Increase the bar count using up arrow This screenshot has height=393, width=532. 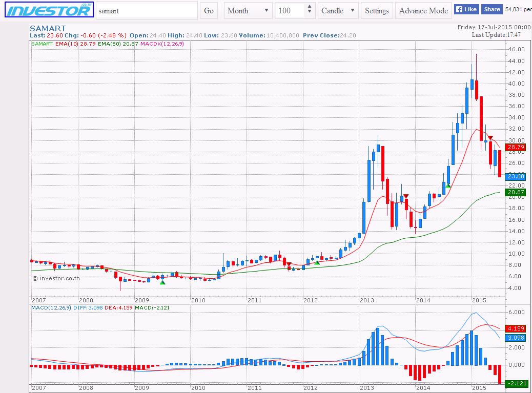pyautogui.click(x=309, y=7)
